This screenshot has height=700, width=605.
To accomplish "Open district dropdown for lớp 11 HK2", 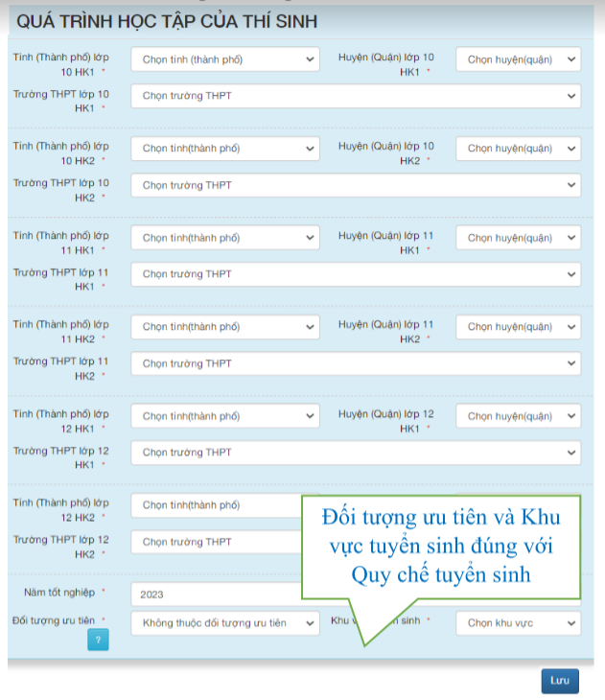I will tap(519, 327).
